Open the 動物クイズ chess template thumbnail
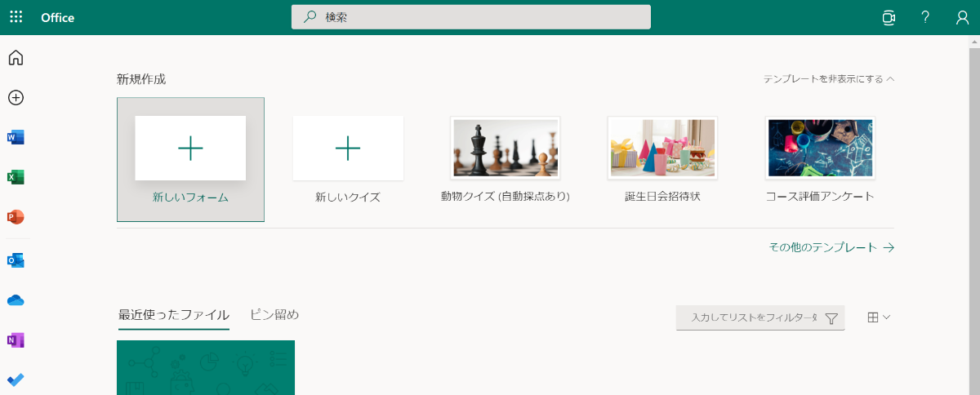 tap(506, 148)
